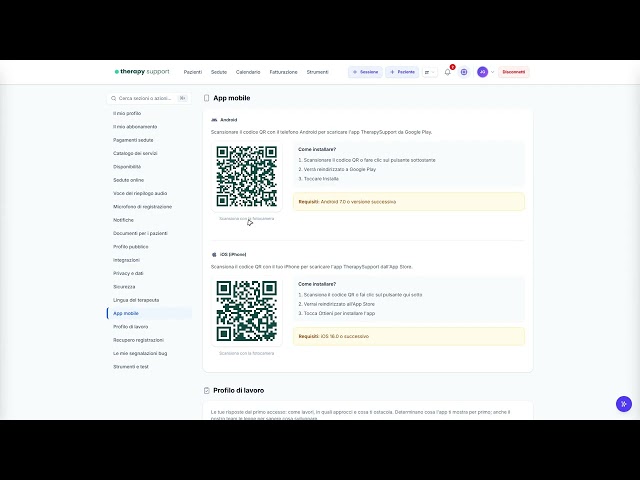Go to Disponibilità settings

(x=127, y=167)
